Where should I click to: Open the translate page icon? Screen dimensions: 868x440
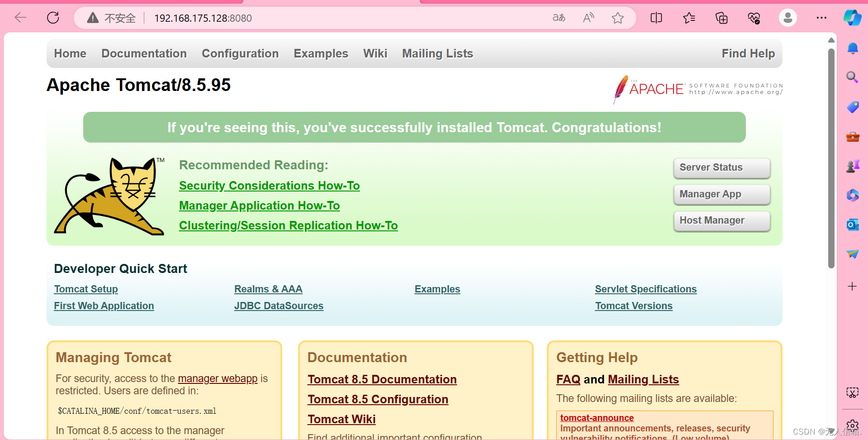559,18
